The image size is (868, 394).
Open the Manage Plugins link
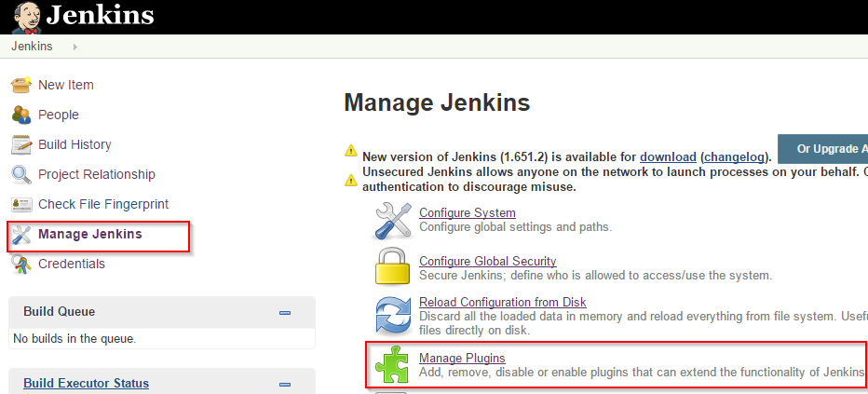[462, 358]
